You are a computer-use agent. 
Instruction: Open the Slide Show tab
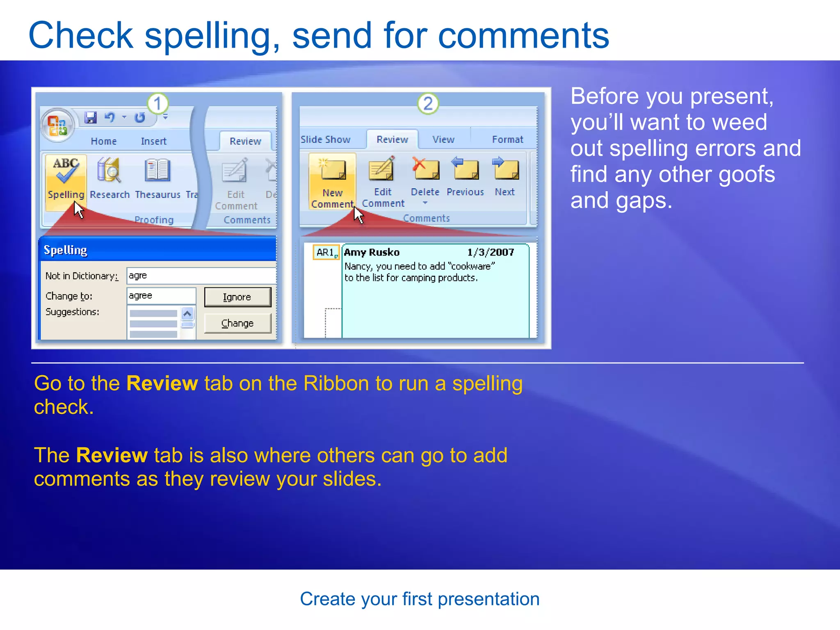[x=325, y=139]
